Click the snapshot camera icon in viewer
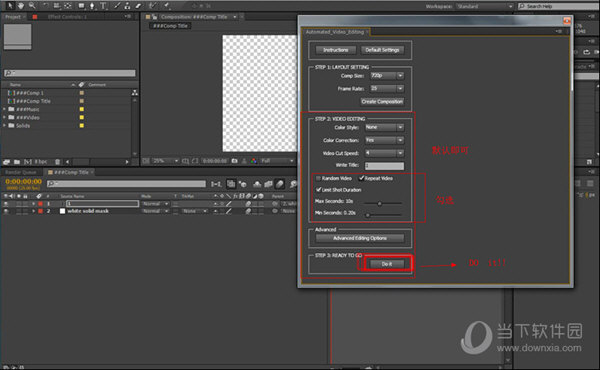Image resolution: width=600 pixels, height=370 pixels. point(235,161)
